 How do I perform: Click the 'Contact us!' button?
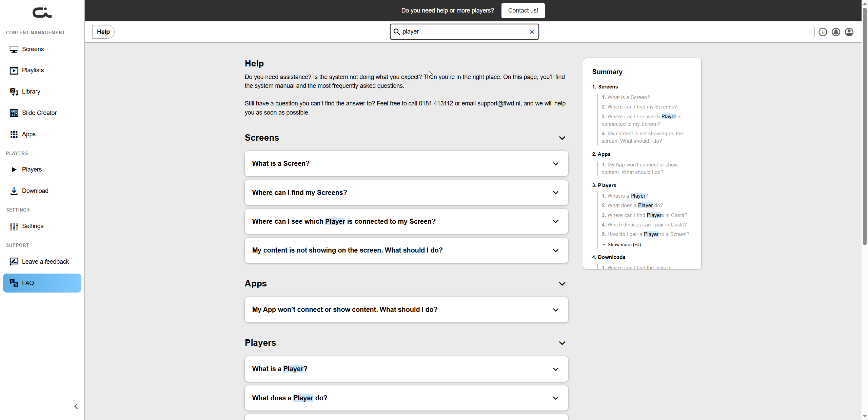click(522, 11)
